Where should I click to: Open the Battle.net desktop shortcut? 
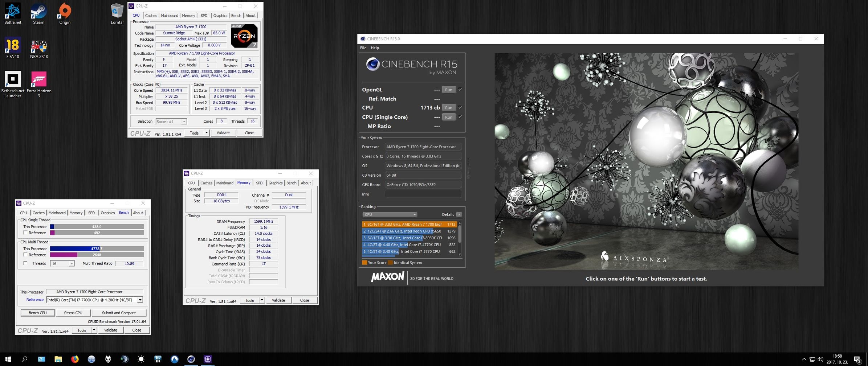pyautogui.click(x=13, y=13)
